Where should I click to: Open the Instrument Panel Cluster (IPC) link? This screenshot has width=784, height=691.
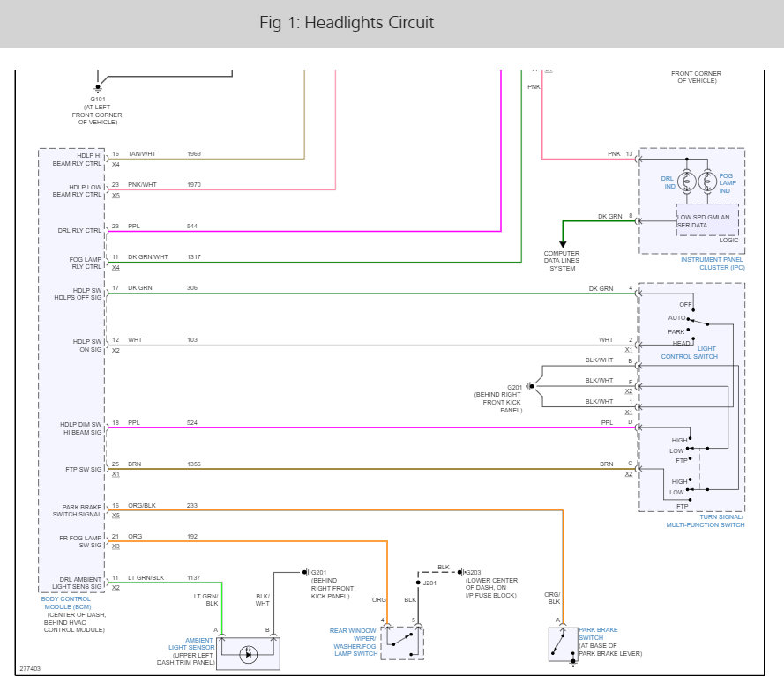[713, 264]
